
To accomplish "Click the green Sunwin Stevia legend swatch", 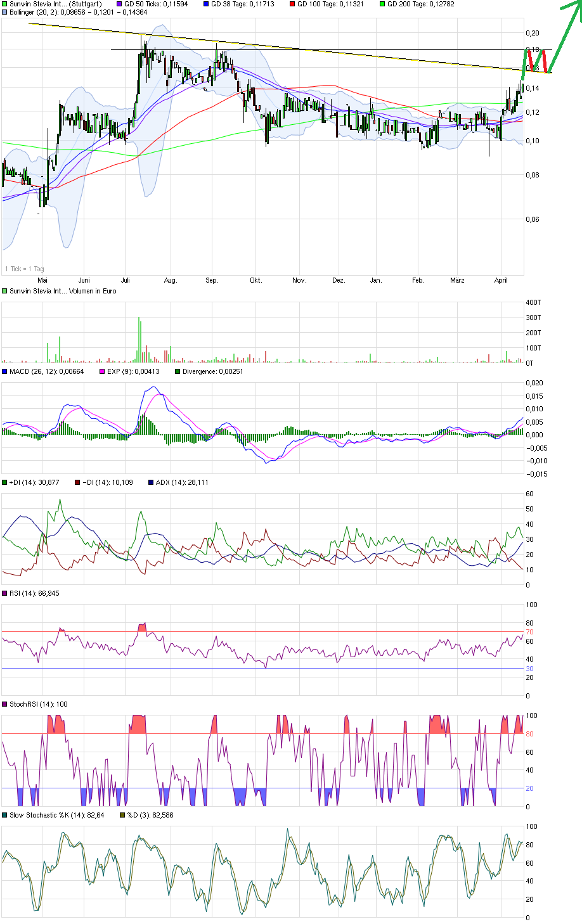I will click(4, 4).
